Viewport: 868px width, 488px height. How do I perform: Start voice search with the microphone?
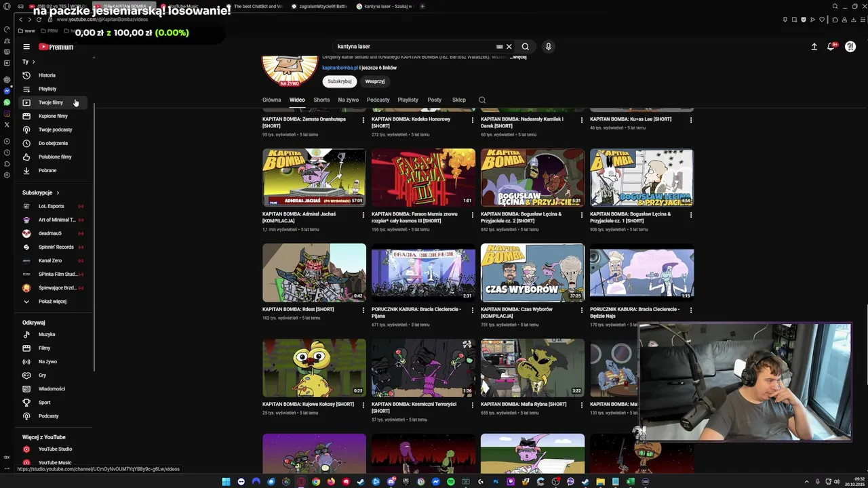point(549,47)
